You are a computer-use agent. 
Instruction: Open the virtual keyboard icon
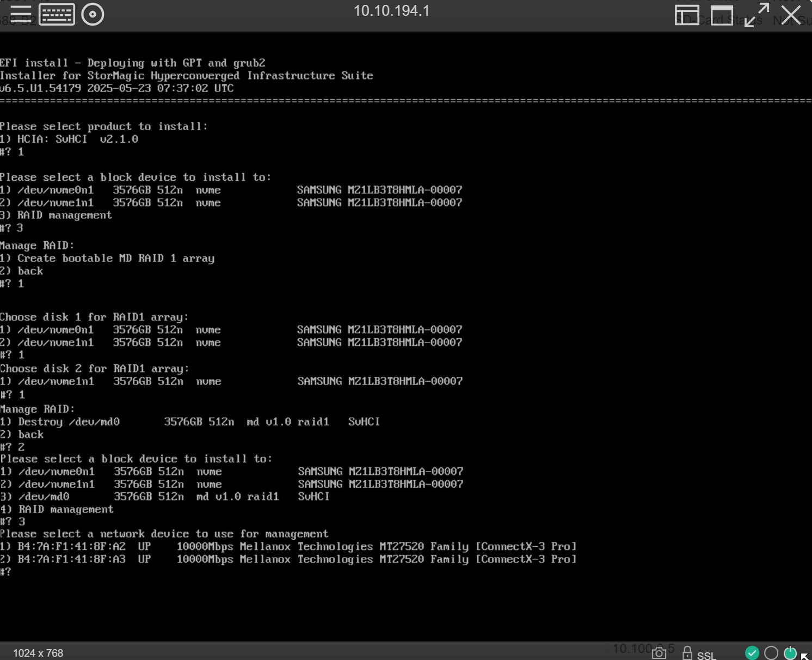click(x=57, y=14)
